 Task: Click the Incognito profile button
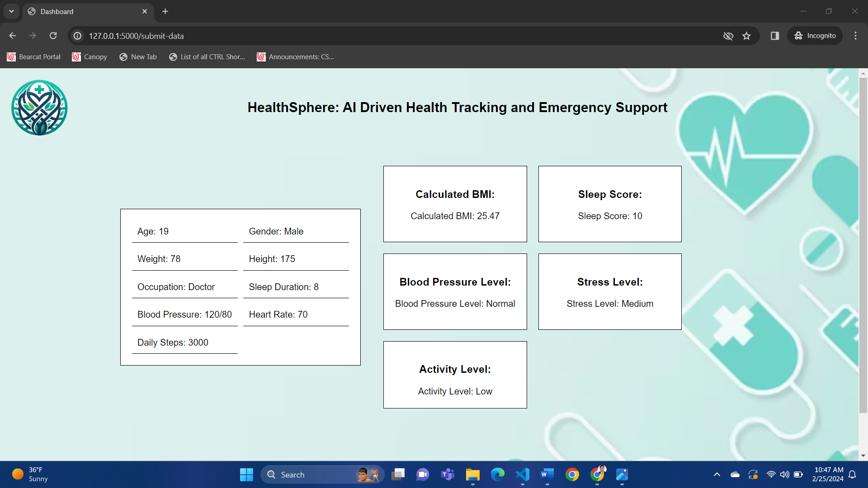pos(815,36)
